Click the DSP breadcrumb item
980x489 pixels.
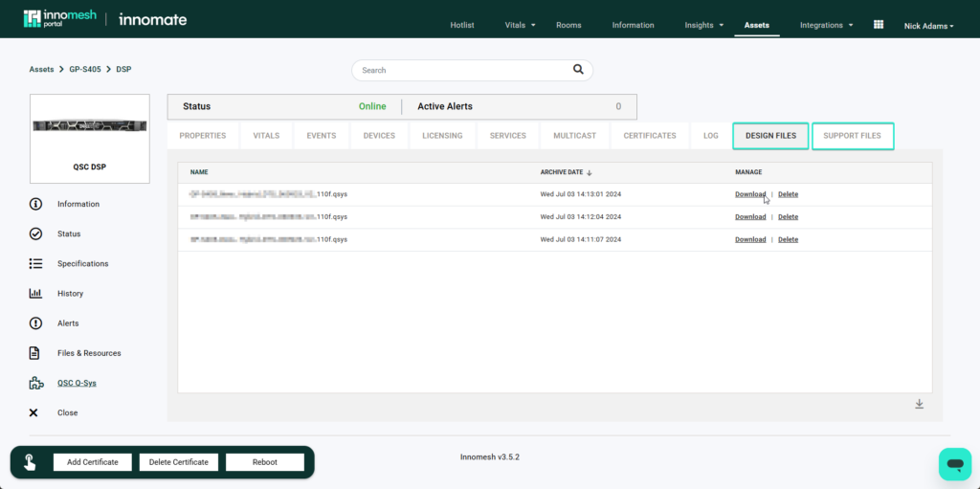(123, 70)
